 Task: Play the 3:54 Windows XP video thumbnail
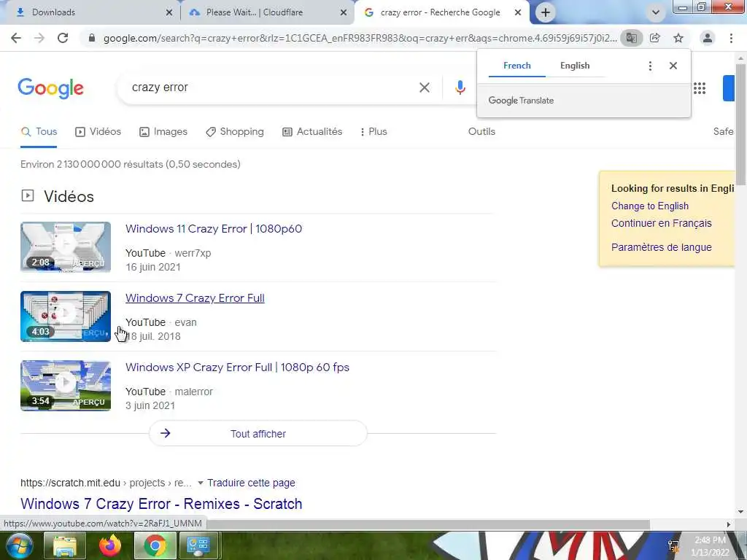pyautogui.click(x=66, y=386)
